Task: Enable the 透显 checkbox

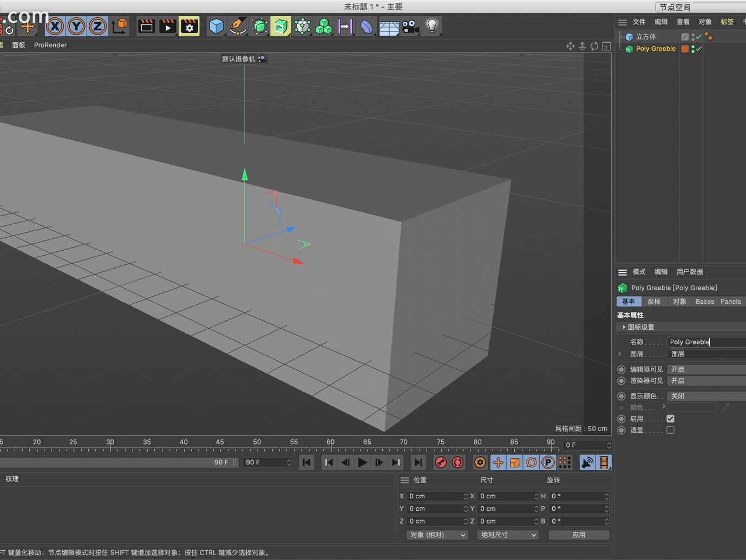Action: [670, 429]
